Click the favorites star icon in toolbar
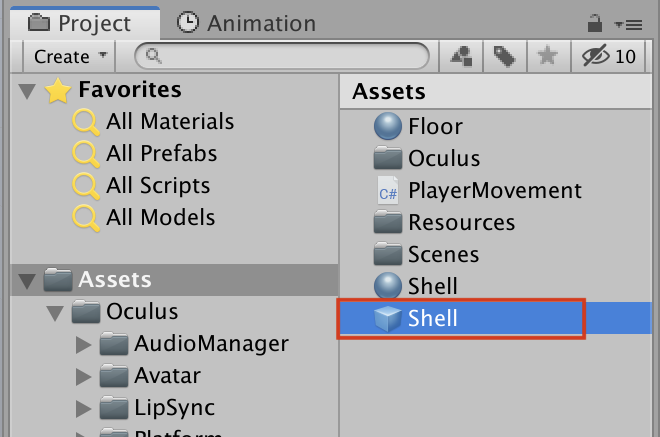The width and height of the screenshot is (660, 437). click(x=547, y=56)
